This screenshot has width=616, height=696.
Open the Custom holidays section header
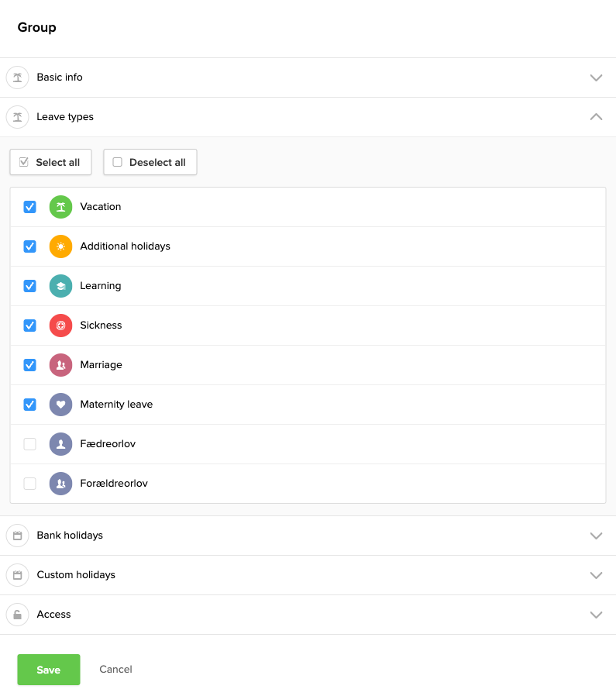(76, 575)
